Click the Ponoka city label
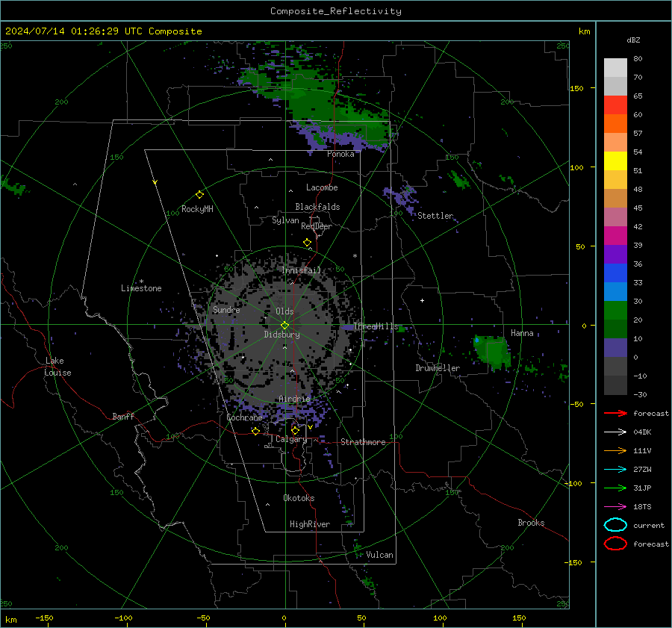The width and height of the screenshot is (672, 628). point(340,154)
